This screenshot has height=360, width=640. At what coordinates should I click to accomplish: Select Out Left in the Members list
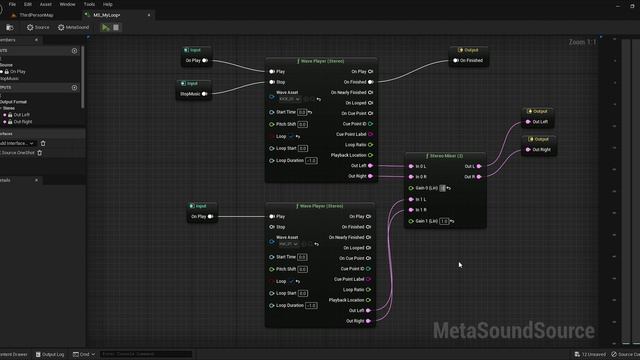22,115
